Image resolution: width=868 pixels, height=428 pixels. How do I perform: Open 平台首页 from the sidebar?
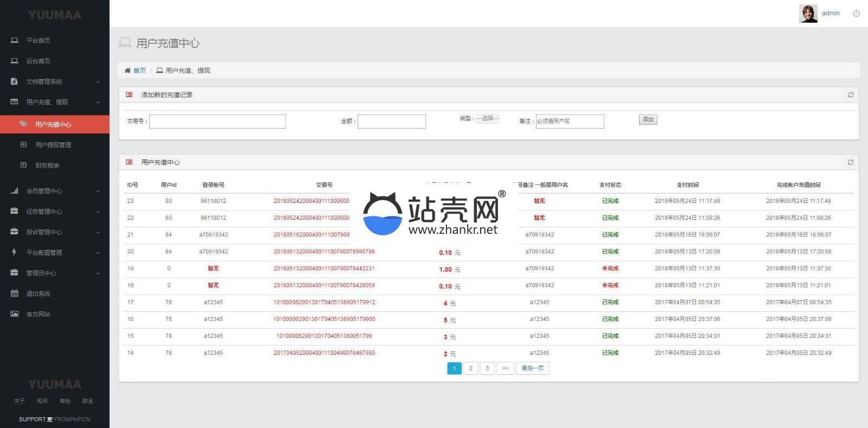(38, 41)
